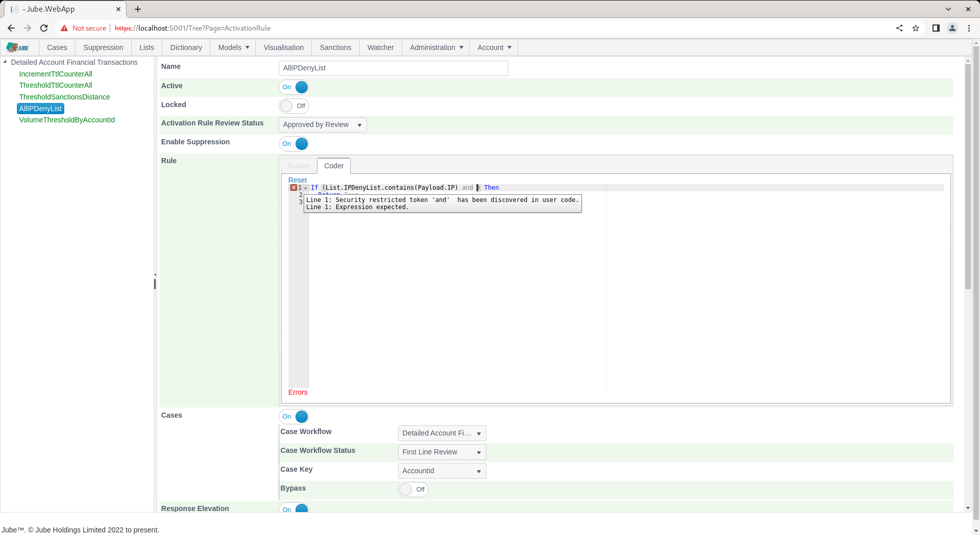The height and width of the screenshot is (535, 980).
Task: Toggle the Locked switch
Action: (294, 106)
